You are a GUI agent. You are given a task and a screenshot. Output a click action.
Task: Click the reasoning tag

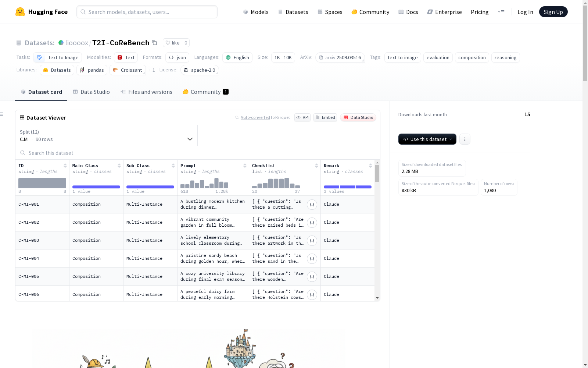point(505,57)
